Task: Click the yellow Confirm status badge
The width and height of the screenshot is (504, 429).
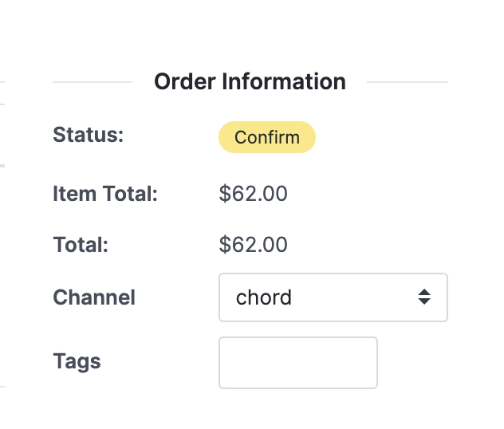Action: pos(267,137)
